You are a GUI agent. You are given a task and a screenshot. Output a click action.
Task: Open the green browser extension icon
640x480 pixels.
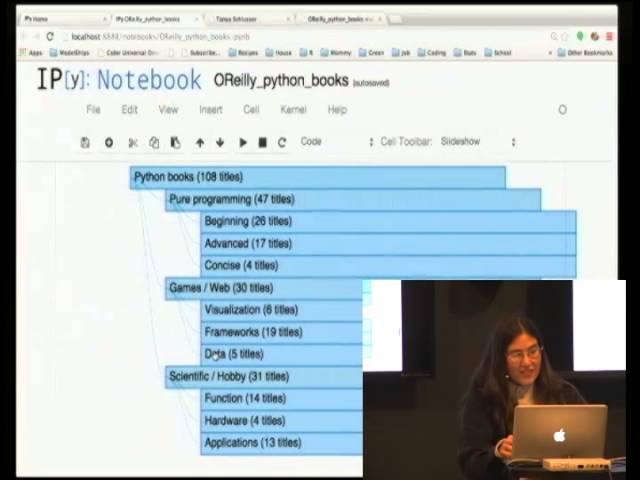click(x=580, y=37)
